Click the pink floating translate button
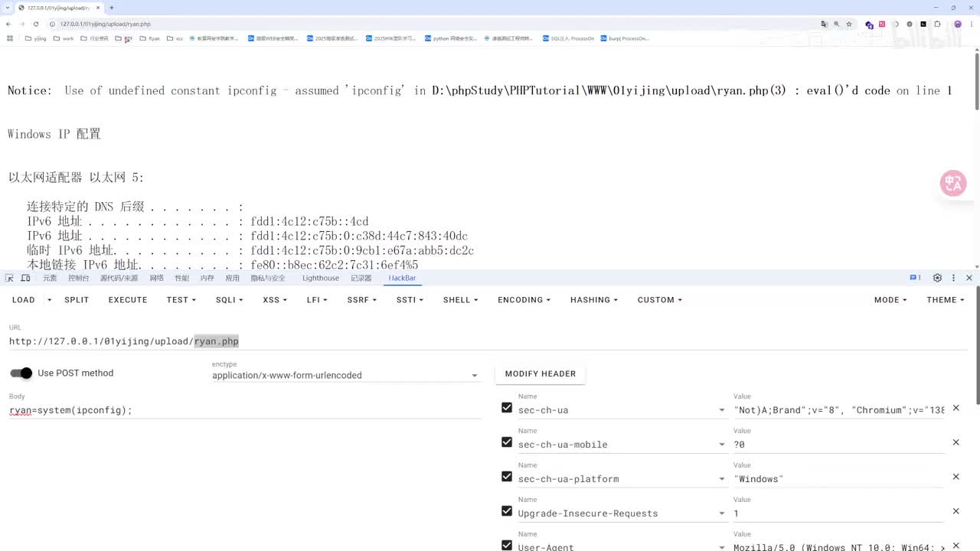 pos(953,183)
